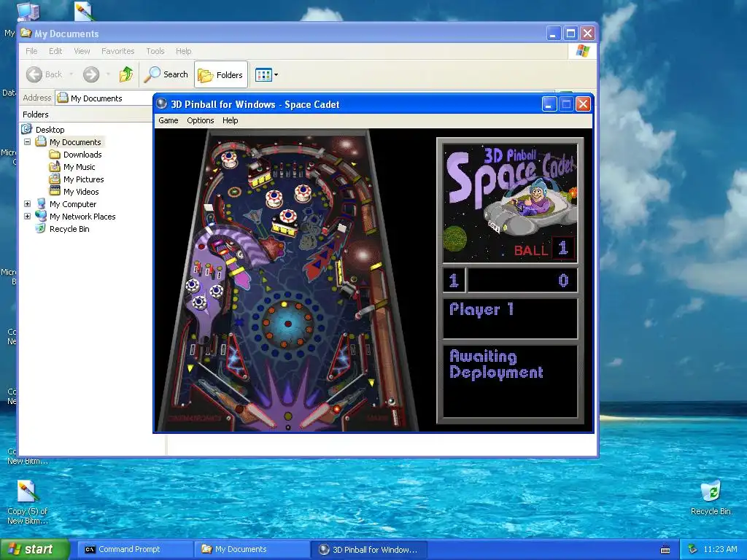Click the Back arrow toolbar icon
The image size is (747, 560).
(x=34, y=74)
